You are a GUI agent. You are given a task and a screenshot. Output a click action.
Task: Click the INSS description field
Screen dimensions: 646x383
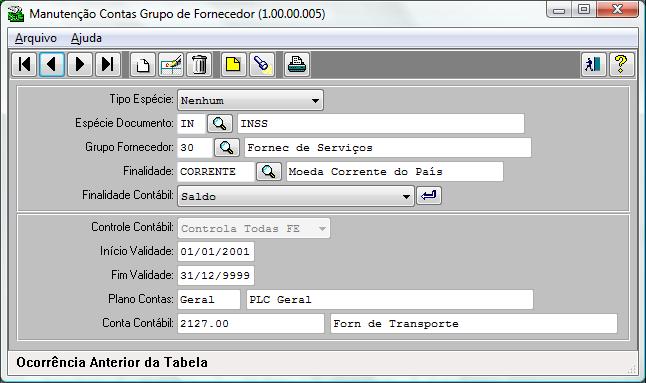(381, 124)
